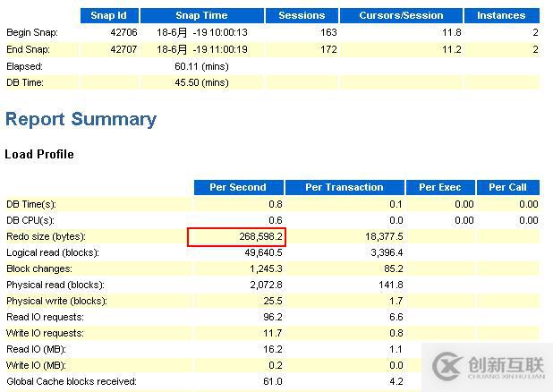This screenshot has width=553, height=392.
Task: Click logical read per transaction 3,396.4
Action: click(387, 252)
